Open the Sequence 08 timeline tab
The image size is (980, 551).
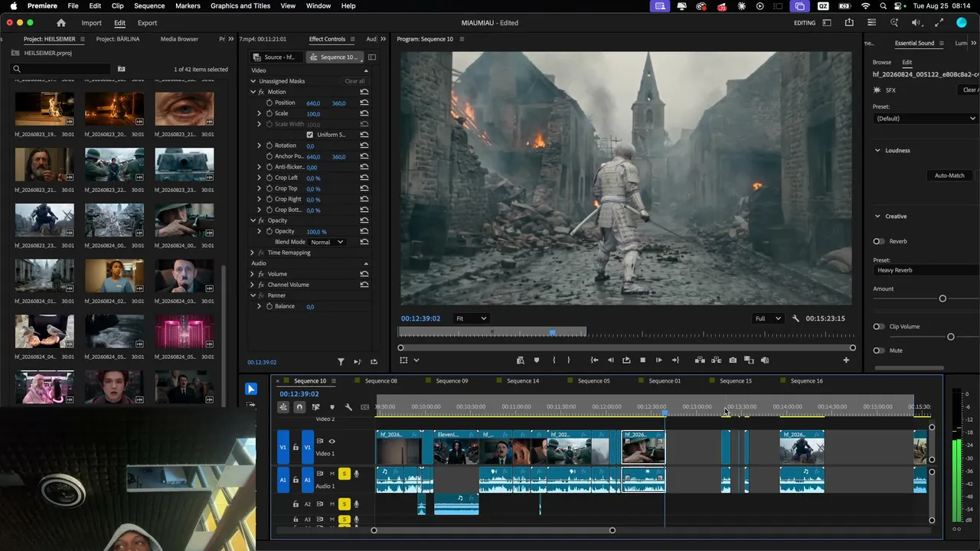(381, 381)
